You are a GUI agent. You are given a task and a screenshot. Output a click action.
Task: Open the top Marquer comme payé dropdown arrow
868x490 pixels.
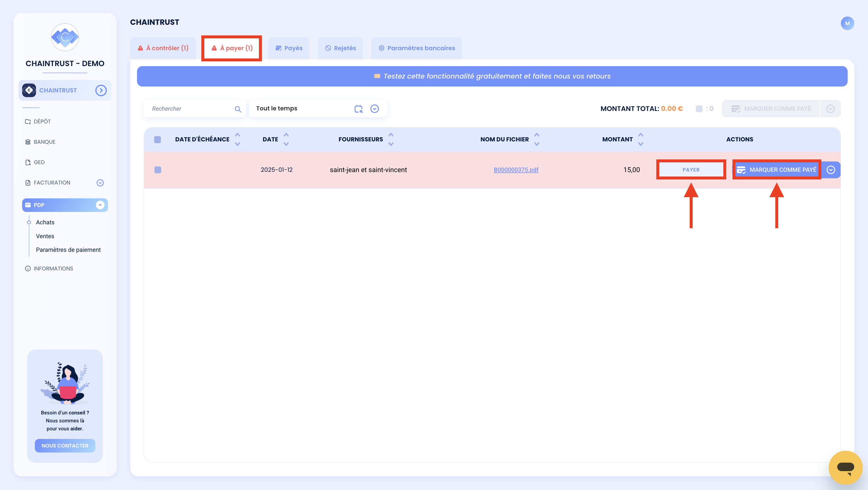click(x=830, y=109)
